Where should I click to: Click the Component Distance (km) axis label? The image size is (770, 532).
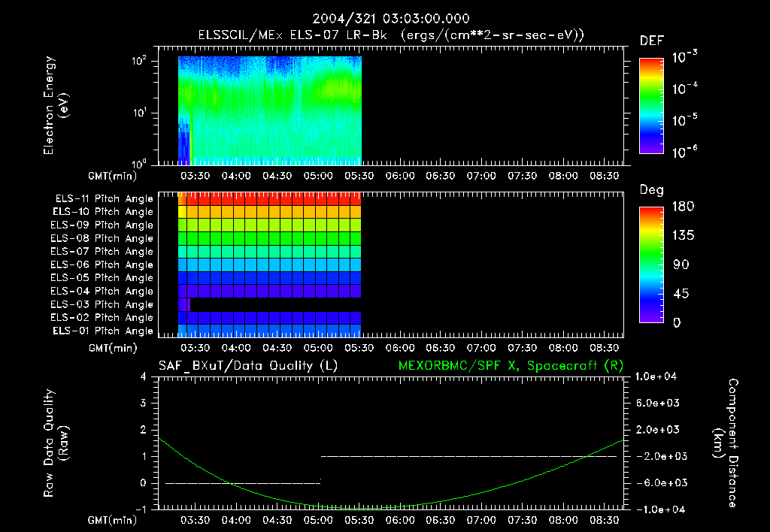726,443
